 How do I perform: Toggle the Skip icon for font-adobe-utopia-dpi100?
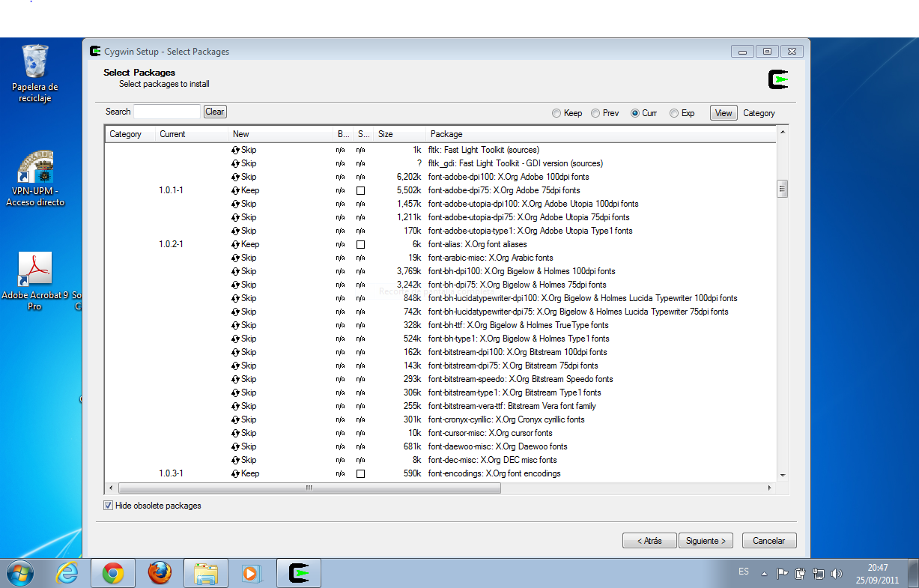236,204
